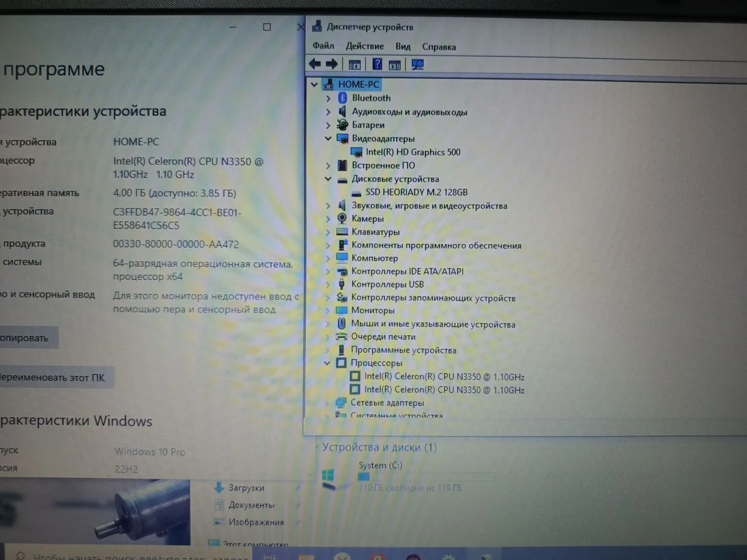Open the Файл menu
This screenshot has height=560, width=747.
(x=323, y=45)
